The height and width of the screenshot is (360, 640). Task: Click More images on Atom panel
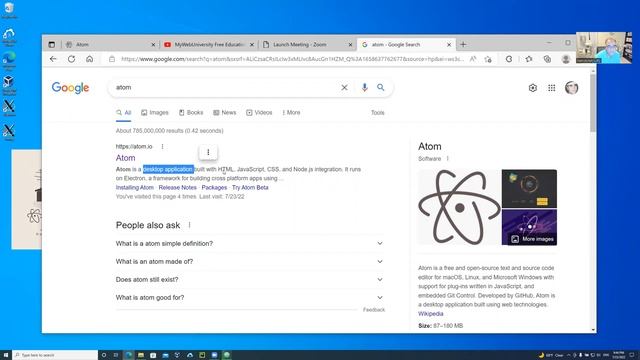[x=533, y=239]
